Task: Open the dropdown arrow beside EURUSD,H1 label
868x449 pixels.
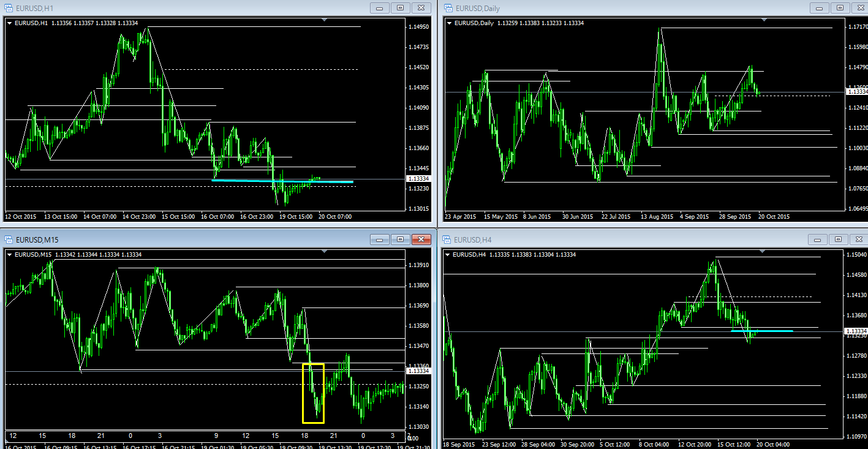Action: [10, 23]
